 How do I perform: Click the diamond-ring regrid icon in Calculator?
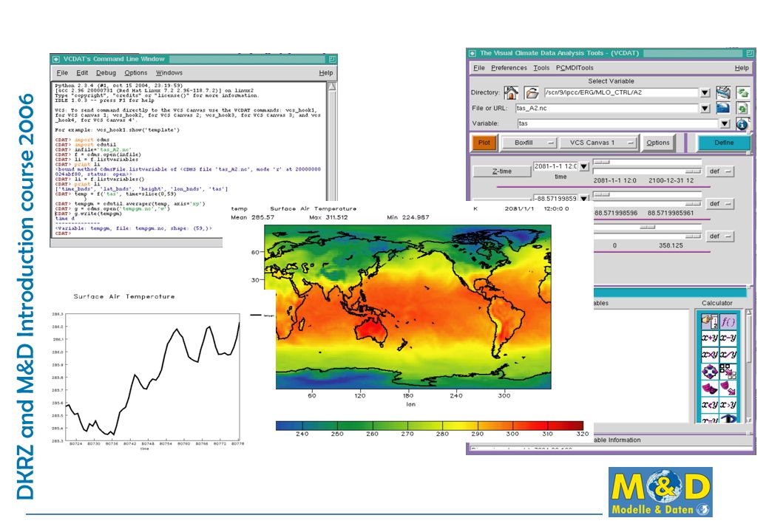709,372
